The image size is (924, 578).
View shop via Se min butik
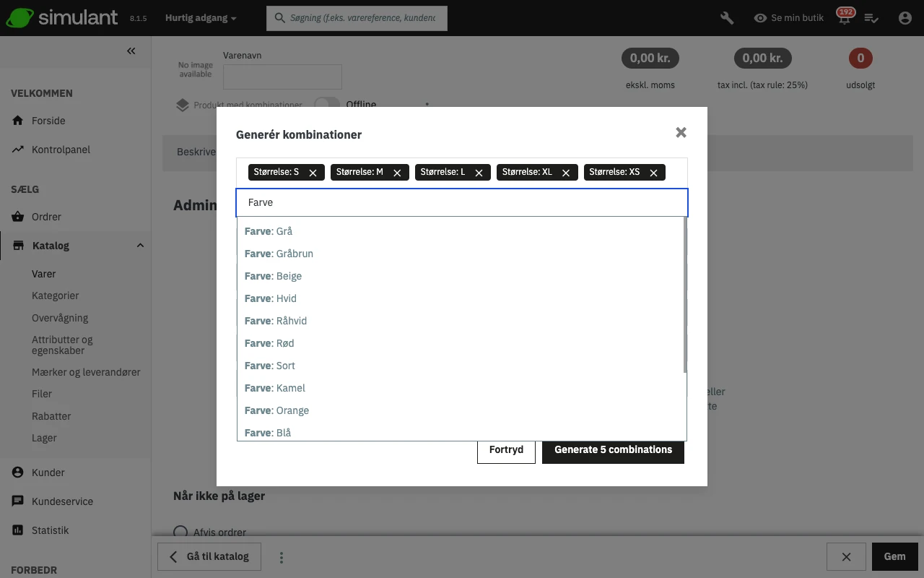(788, 18)
